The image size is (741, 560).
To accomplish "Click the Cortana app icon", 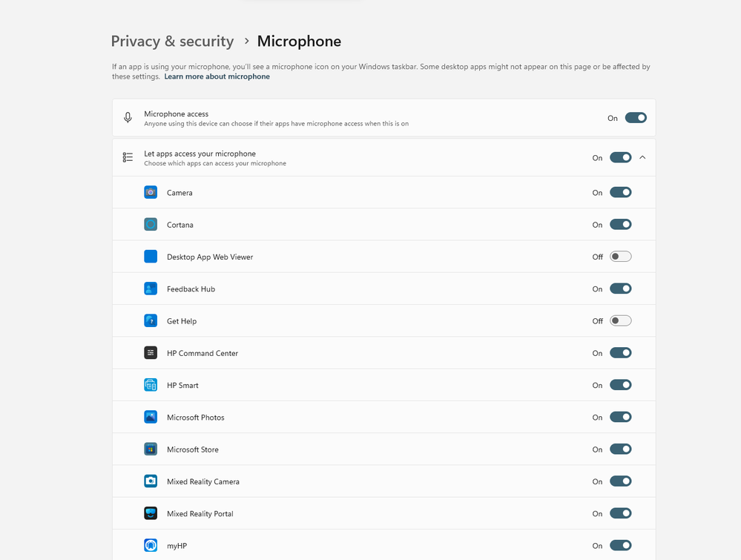I will [151, 225].
